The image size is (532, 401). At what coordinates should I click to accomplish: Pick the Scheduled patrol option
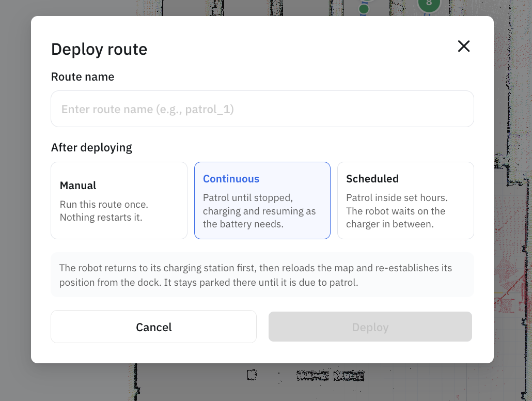tap(405, 201)
